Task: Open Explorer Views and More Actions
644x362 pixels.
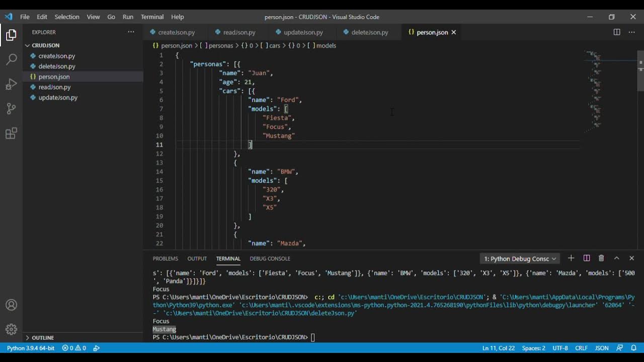Action: click(x=131, y=32)
